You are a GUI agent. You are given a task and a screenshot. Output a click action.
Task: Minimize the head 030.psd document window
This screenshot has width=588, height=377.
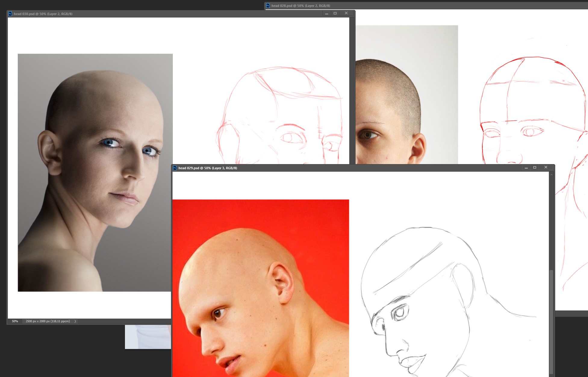326,14
